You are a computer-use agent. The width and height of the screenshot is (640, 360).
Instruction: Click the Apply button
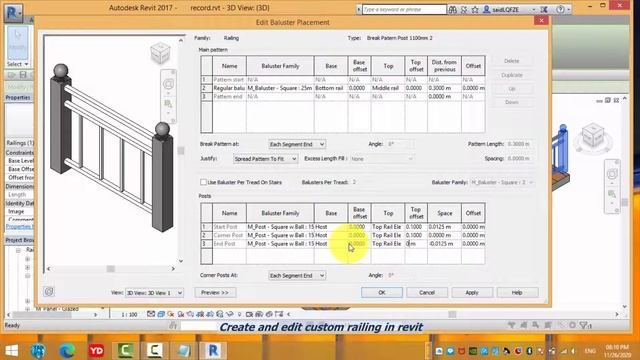(x=471, y=292)
